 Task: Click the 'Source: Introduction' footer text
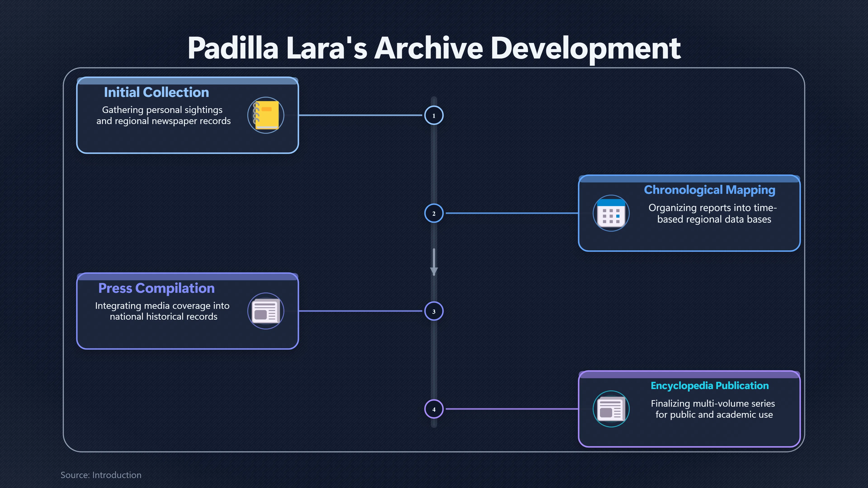(101, 475)
